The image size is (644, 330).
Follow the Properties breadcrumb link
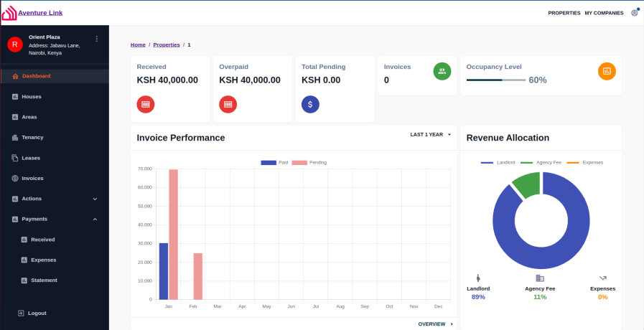167,44
